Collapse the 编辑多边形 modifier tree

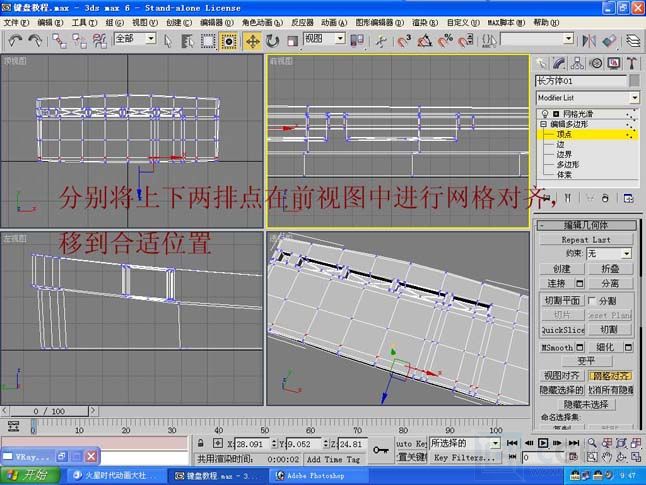pyautogui.click(x=543, y=124)
